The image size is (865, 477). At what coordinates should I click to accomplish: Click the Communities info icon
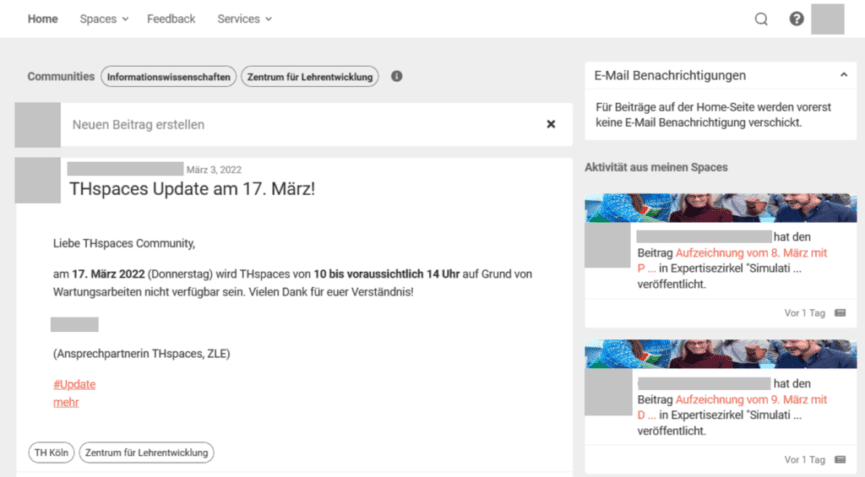pyautogui.click(x=397, y=76)
